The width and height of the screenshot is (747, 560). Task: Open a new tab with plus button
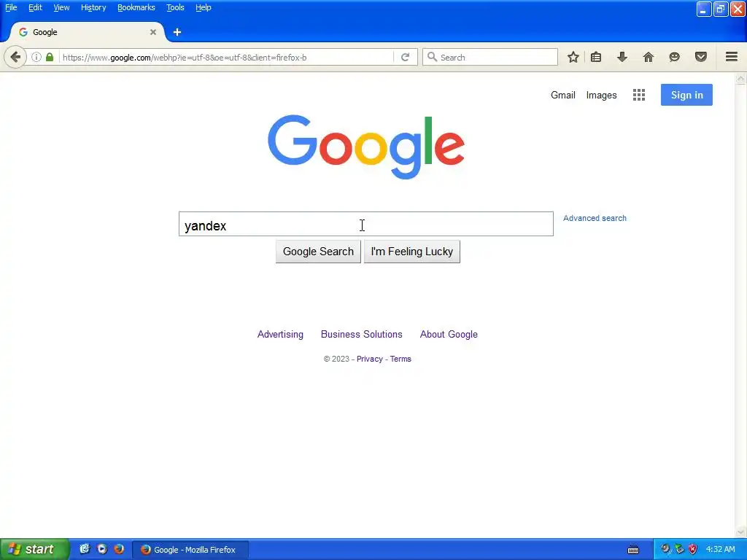(x=177, y=32)
